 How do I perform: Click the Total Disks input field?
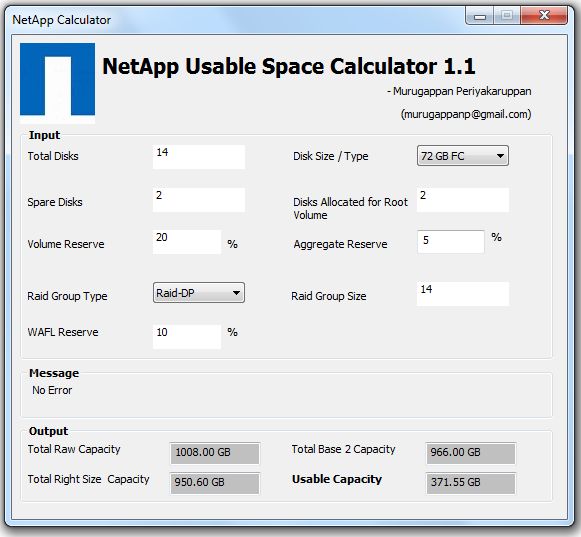[199, 157]
